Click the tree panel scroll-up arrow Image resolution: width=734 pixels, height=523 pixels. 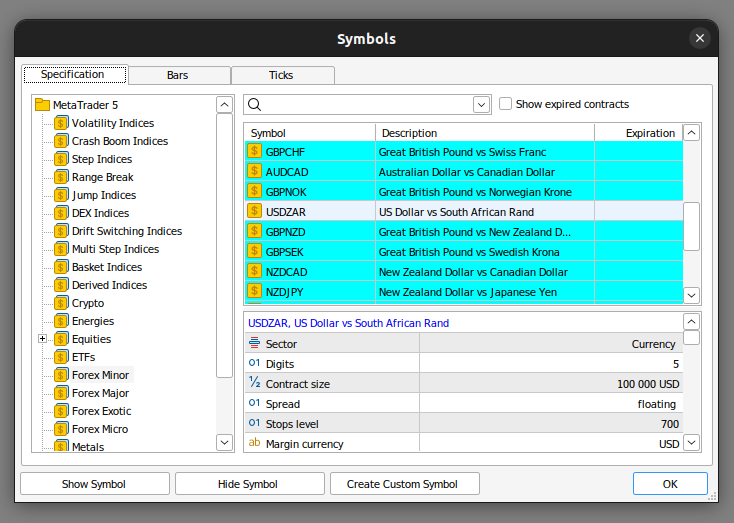225,105
